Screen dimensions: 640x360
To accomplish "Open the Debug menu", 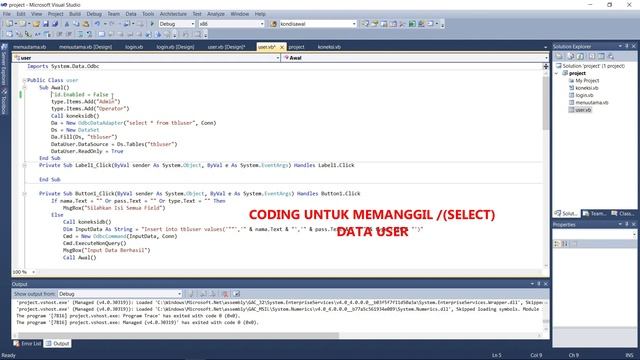I will (x=94, y=14).
